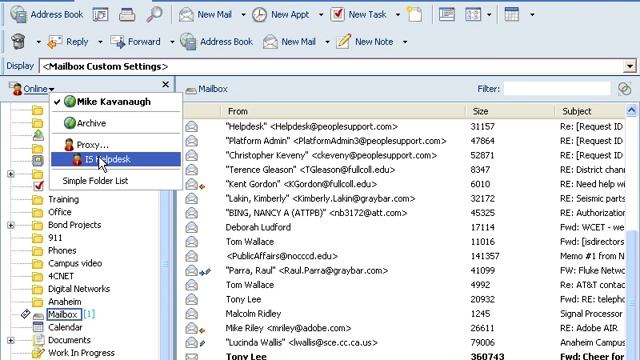This screenshot has width=640, height=360.
Task: Open dropdown arrow beside calendar grid icon
Action: [532, 15]
